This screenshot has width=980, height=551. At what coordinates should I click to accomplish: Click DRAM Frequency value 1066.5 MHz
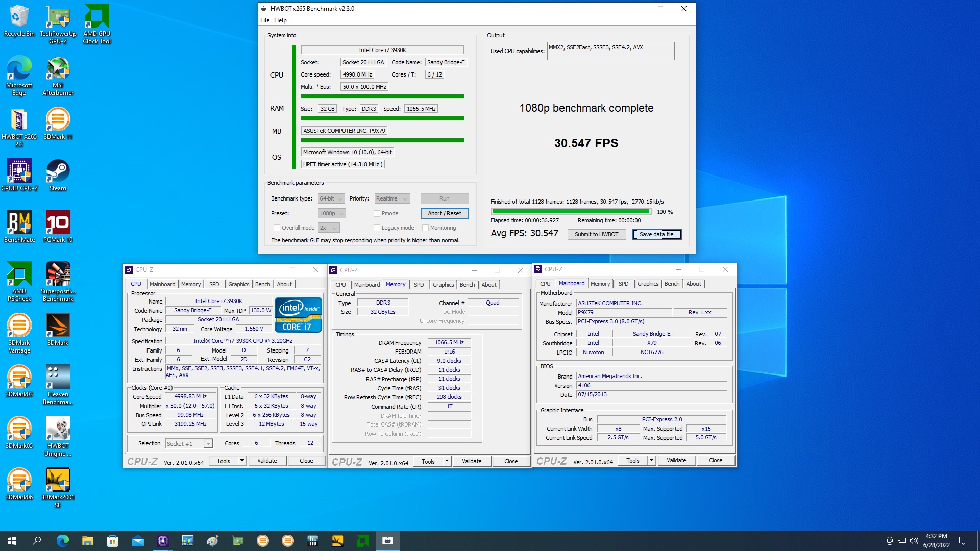point(449,343)
